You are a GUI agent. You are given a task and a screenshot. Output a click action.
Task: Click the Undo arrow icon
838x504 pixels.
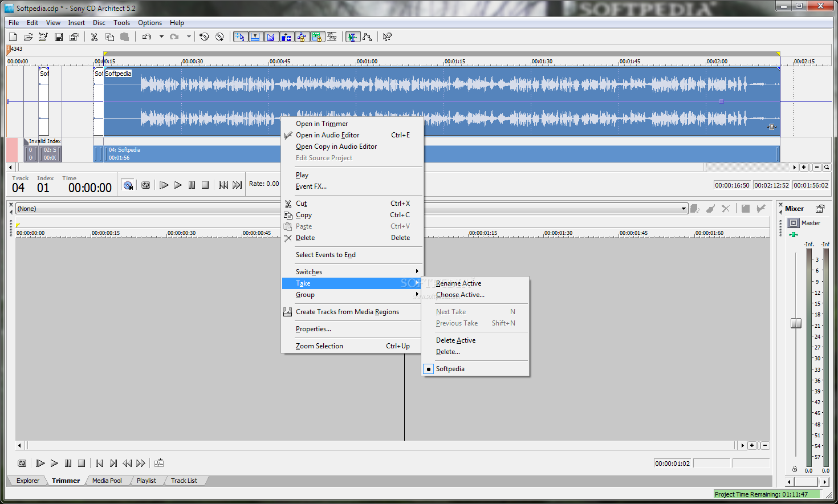(x=147, y=37)
